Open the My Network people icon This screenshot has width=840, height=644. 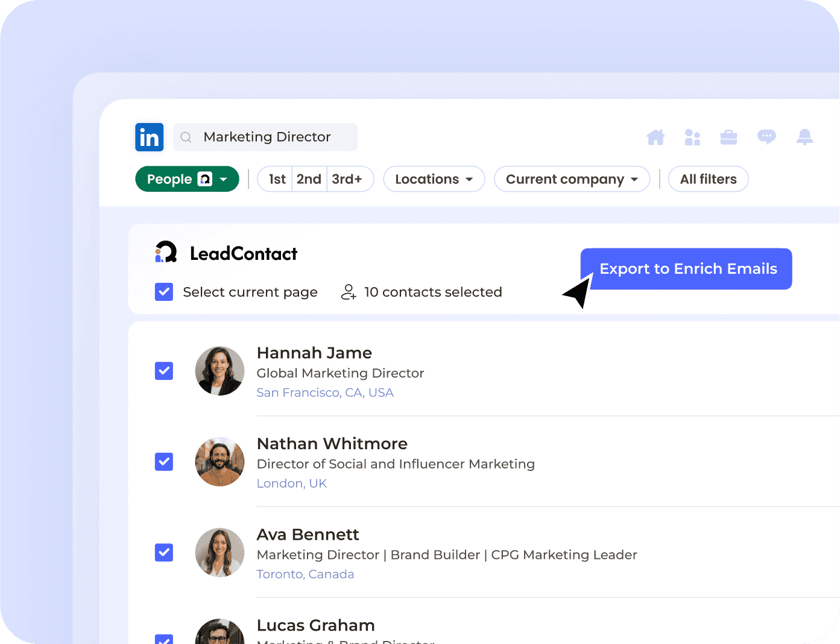pyautogui.click(x=692, y=137)
